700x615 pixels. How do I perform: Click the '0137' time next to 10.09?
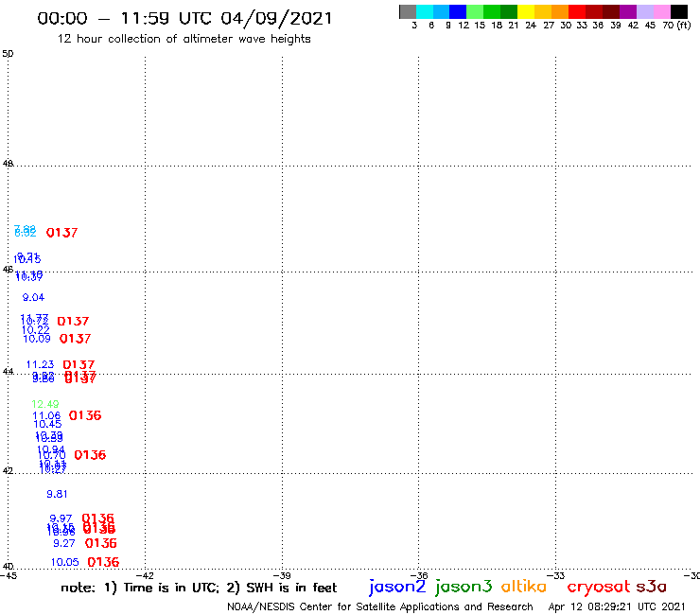pos(75,339)
